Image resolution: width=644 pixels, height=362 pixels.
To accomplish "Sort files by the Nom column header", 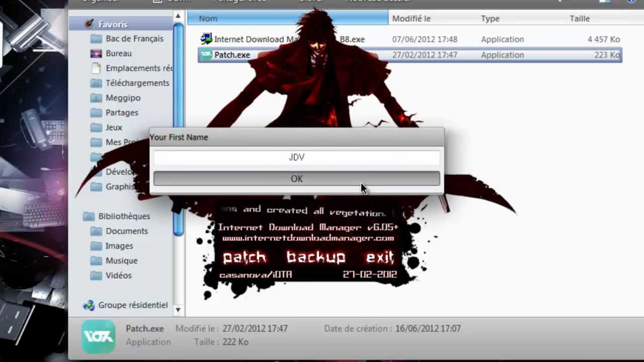I will click(x=287, y=19).
